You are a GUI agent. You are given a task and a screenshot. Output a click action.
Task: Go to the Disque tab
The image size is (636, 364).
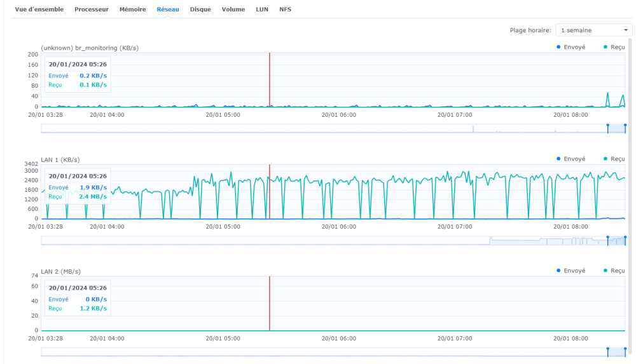point(200,10)
